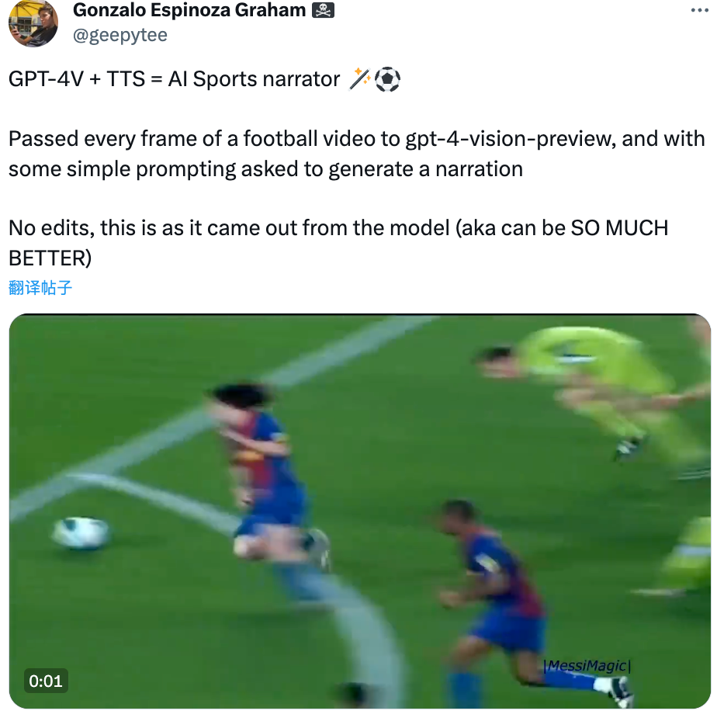
Task: Click the MessiMagic watermark on the video
Action: click(587, 666)
